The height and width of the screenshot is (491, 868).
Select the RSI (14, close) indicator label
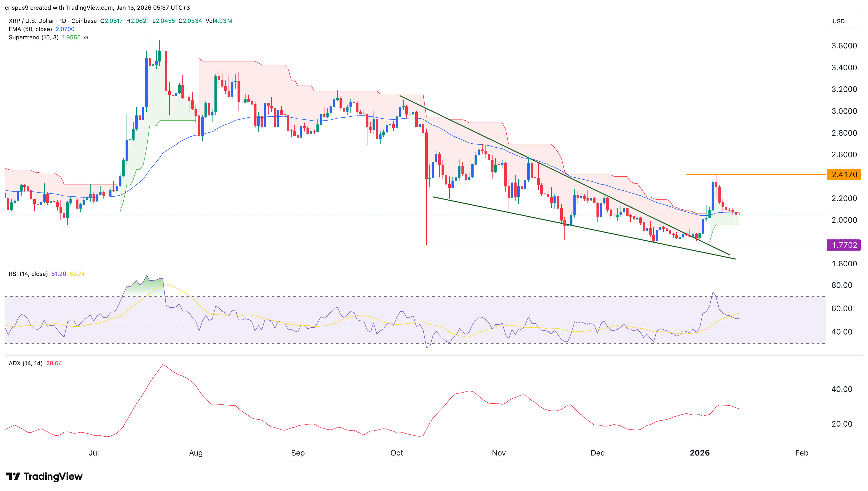point(28,274)
